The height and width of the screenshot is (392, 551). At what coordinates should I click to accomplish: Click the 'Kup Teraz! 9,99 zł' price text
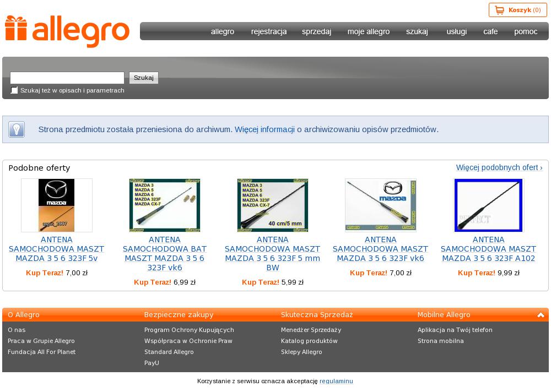coord(488,273)
